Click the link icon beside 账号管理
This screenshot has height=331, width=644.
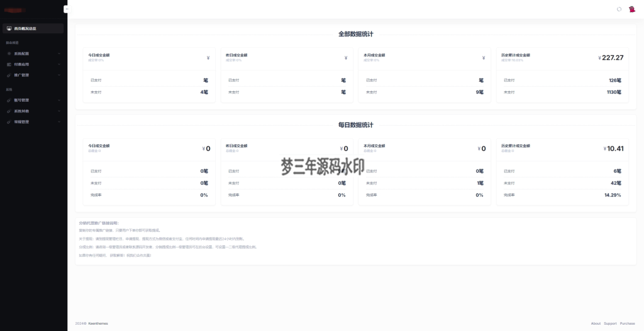[x=8, y=100]
